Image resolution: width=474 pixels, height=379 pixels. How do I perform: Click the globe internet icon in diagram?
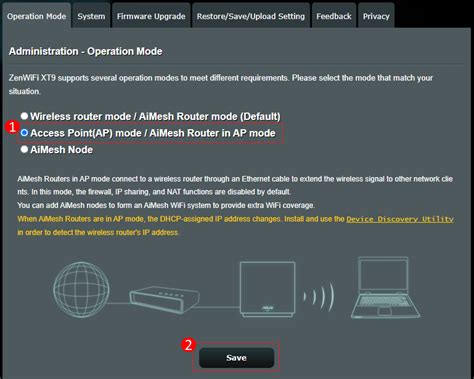click(x=81, y=290)
